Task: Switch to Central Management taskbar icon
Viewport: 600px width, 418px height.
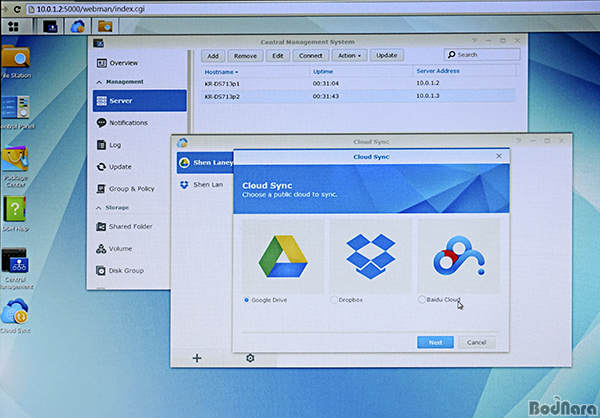Action: [51, 26]
